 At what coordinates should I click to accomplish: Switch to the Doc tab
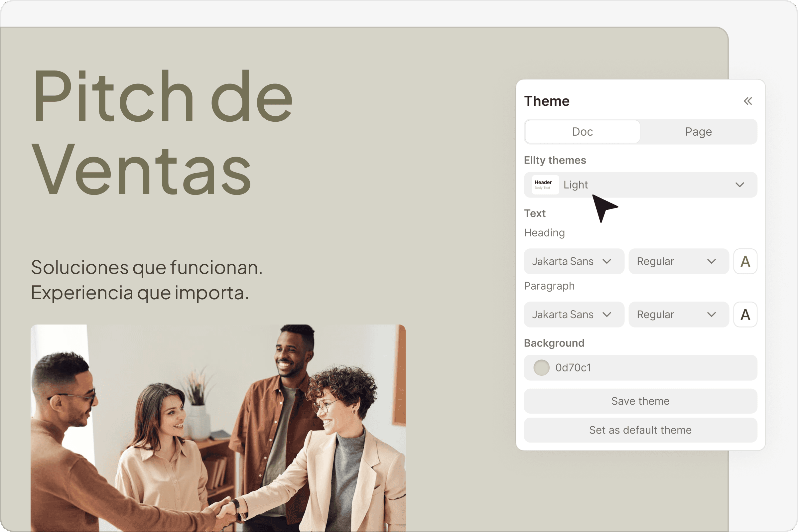tap(582, 132)
